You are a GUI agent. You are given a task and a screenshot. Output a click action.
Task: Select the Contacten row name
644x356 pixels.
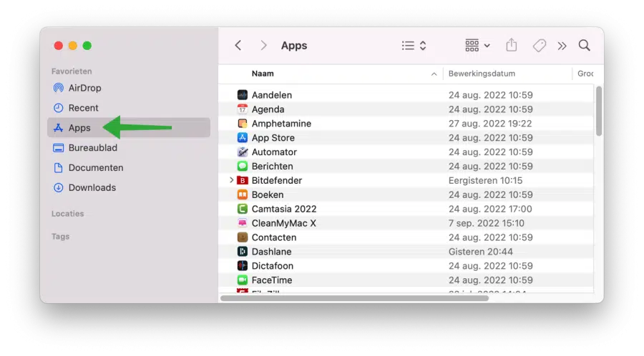click(x=273, y=237)
